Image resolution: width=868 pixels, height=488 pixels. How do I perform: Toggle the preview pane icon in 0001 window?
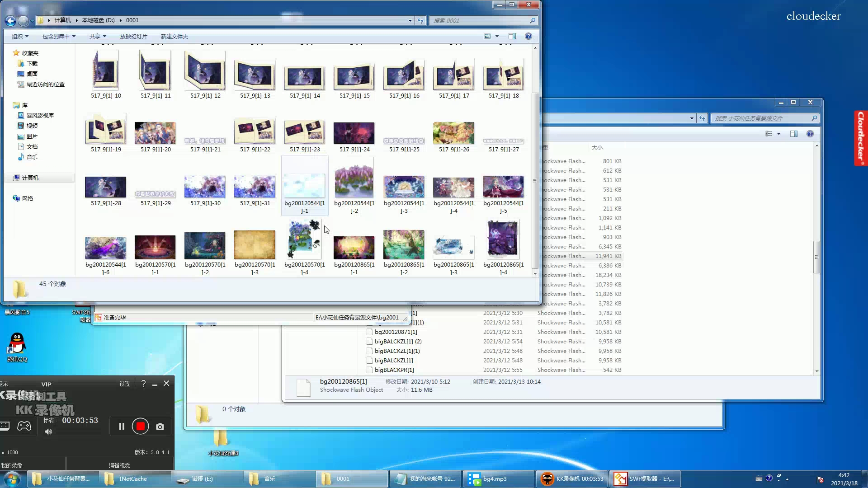(512, 36)
